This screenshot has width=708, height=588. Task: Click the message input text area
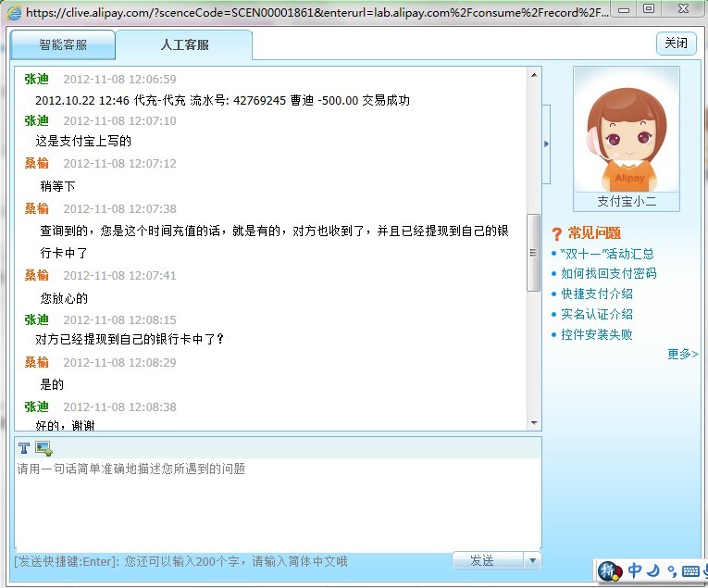point(278,504)
